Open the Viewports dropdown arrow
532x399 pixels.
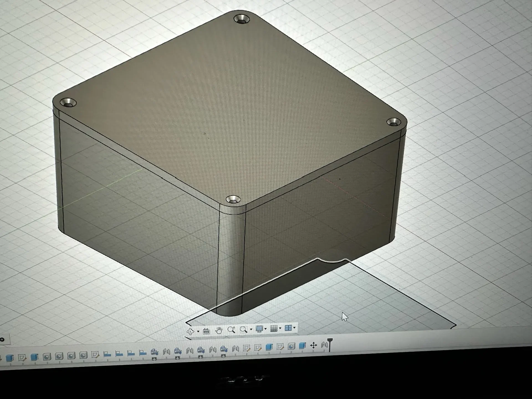[294, 328]
